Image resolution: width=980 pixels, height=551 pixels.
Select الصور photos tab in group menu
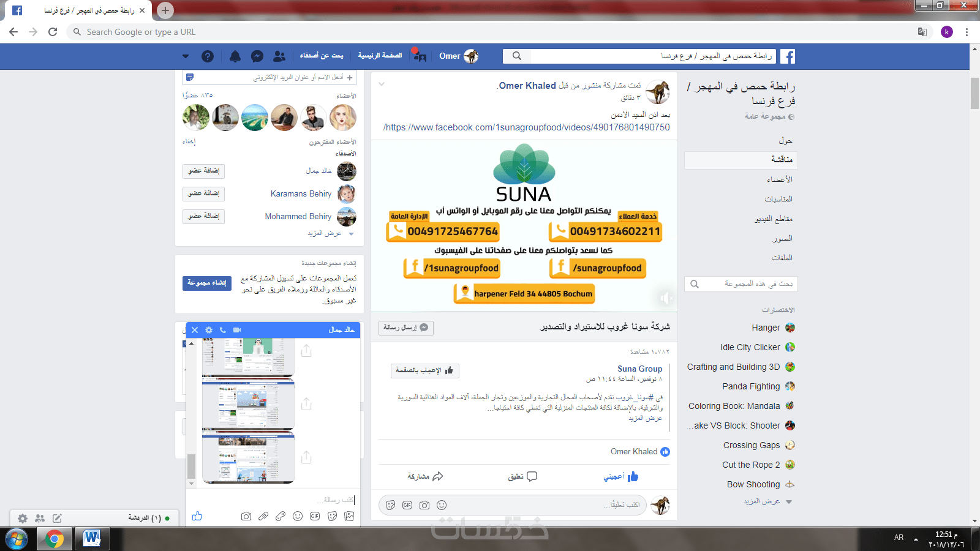click(x=783, y=238)
